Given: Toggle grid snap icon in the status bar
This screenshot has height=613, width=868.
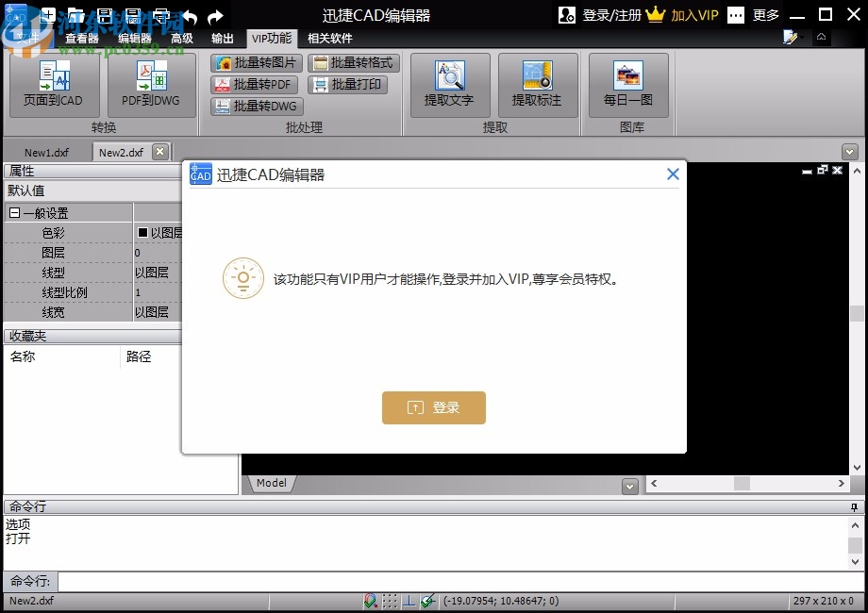Looking at the screenshot, I should [x=391, y=601].
